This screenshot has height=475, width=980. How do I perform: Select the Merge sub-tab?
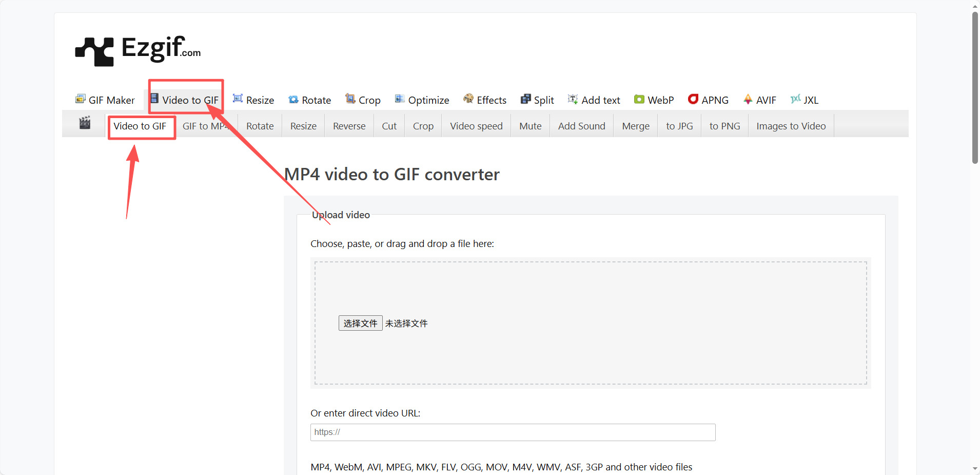636,126
